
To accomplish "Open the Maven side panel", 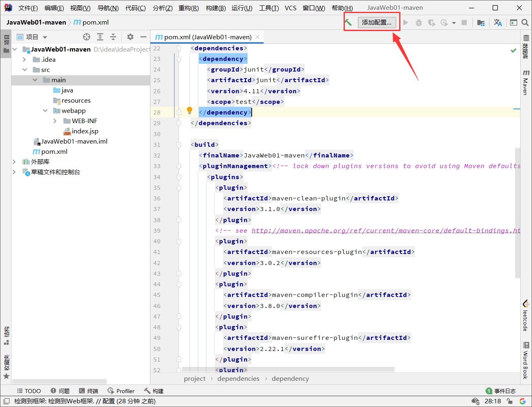I will point(525,82).
